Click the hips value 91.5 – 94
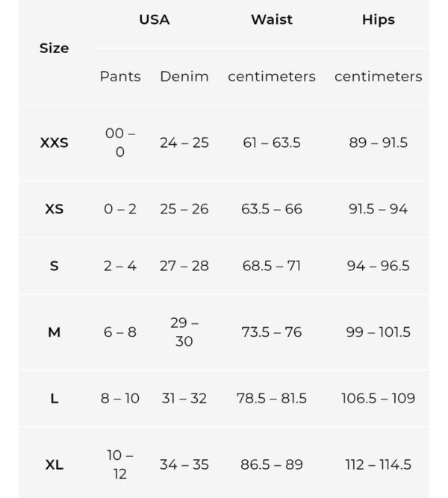The image size is (448, 498). [378, 209]
